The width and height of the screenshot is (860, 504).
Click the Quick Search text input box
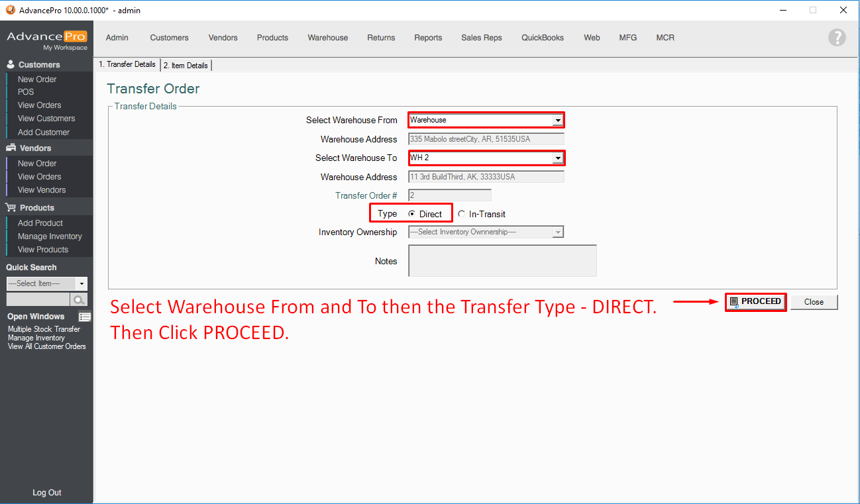38,299
